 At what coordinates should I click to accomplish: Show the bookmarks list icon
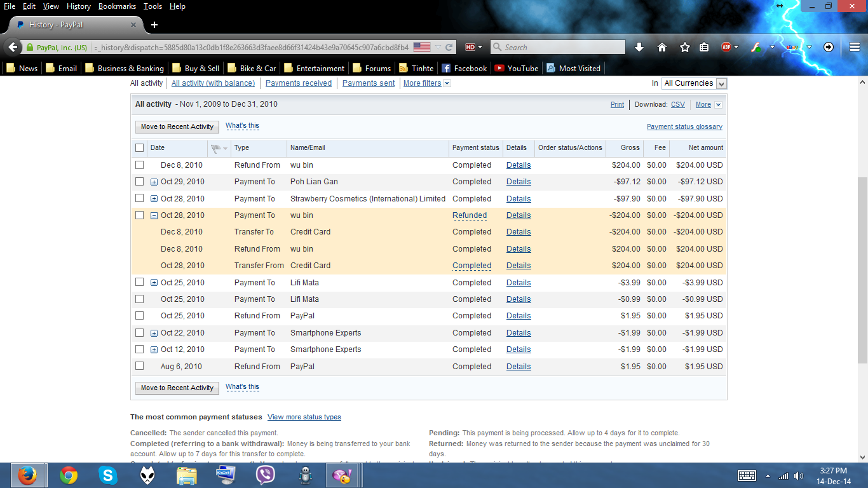(x=704, y=47)
